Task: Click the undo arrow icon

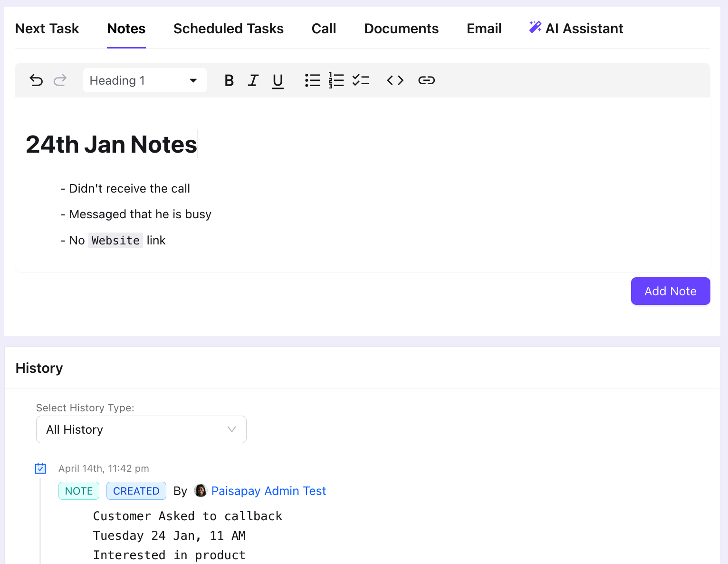Action: click(x=36, y=80)
